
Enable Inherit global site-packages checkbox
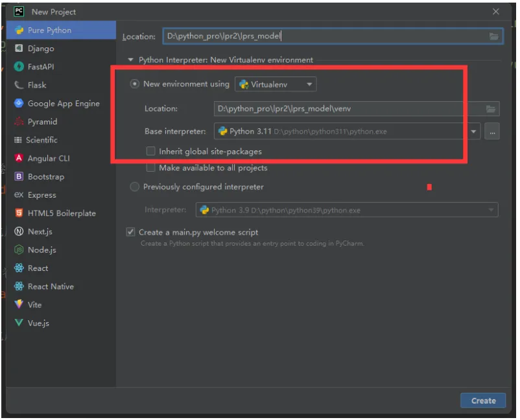click(151, 152)
